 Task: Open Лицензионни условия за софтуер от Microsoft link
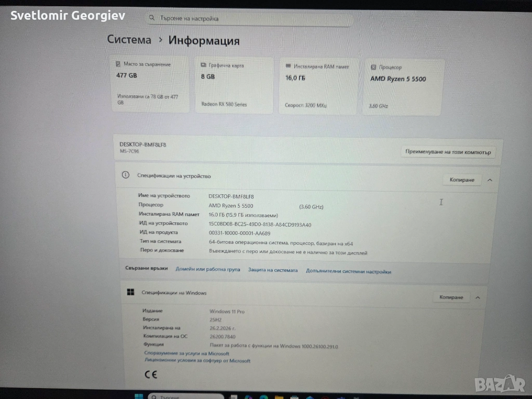(197, 361)
